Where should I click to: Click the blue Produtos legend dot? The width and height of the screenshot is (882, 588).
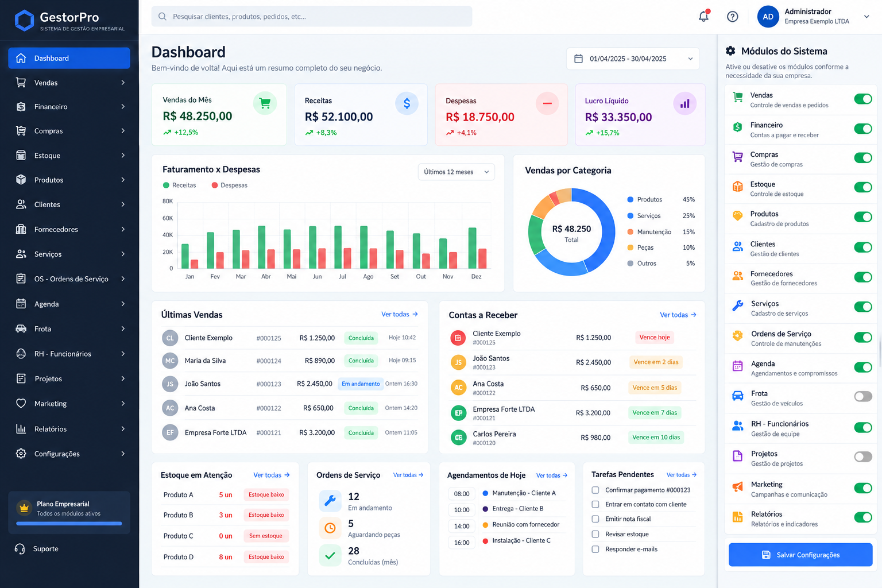(x=630, y=200)
